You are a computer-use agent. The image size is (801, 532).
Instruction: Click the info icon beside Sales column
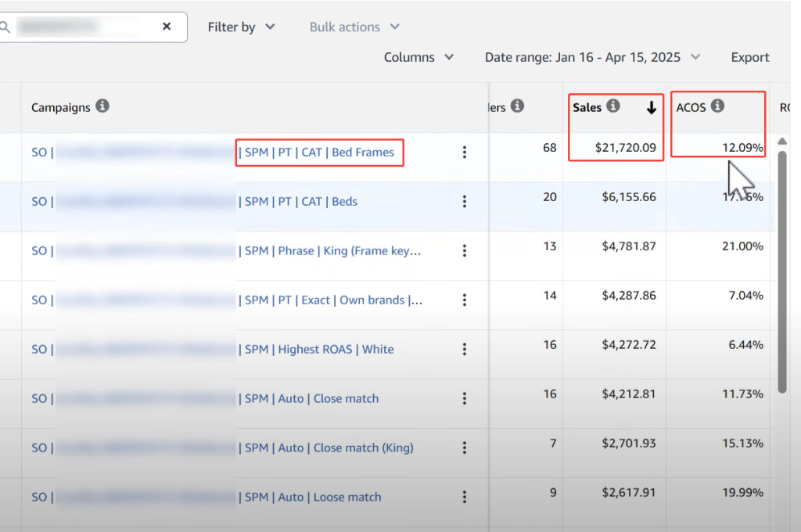tap(613, 106)
